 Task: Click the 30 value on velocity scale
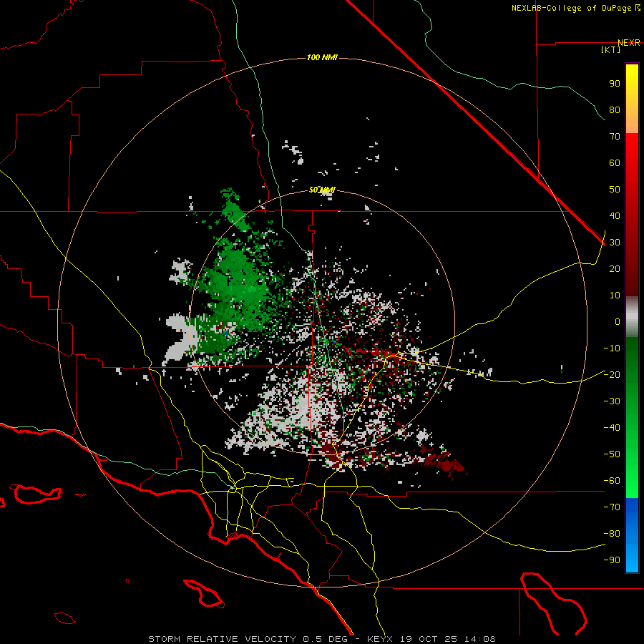(615, 243)
